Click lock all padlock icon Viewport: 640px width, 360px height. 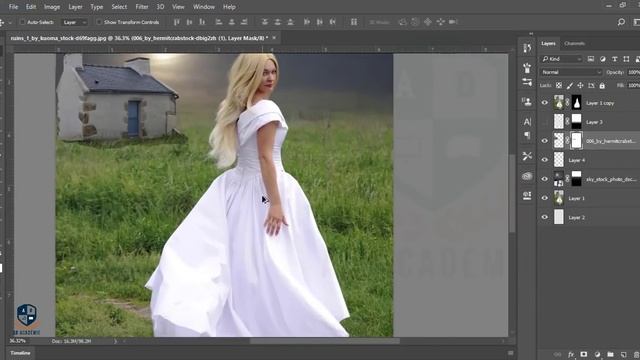[x=602, y=86]
